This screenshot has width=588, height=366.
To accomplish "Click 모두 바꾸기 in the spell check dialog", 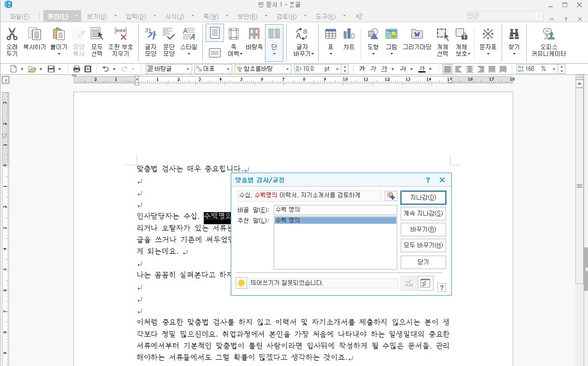I will point(423,245).
